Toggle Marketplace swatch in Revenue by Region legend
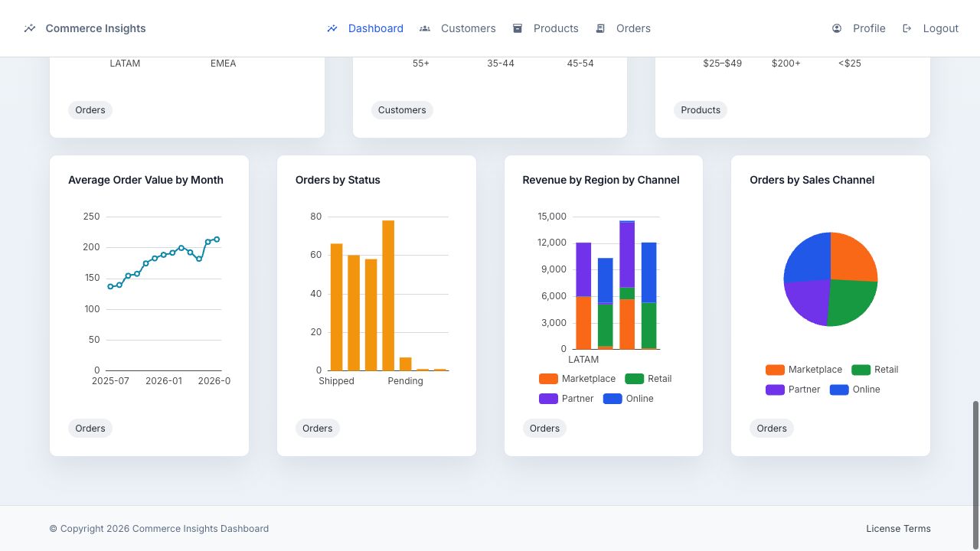This screenshot has height=551, width=980. pos(548,379)
